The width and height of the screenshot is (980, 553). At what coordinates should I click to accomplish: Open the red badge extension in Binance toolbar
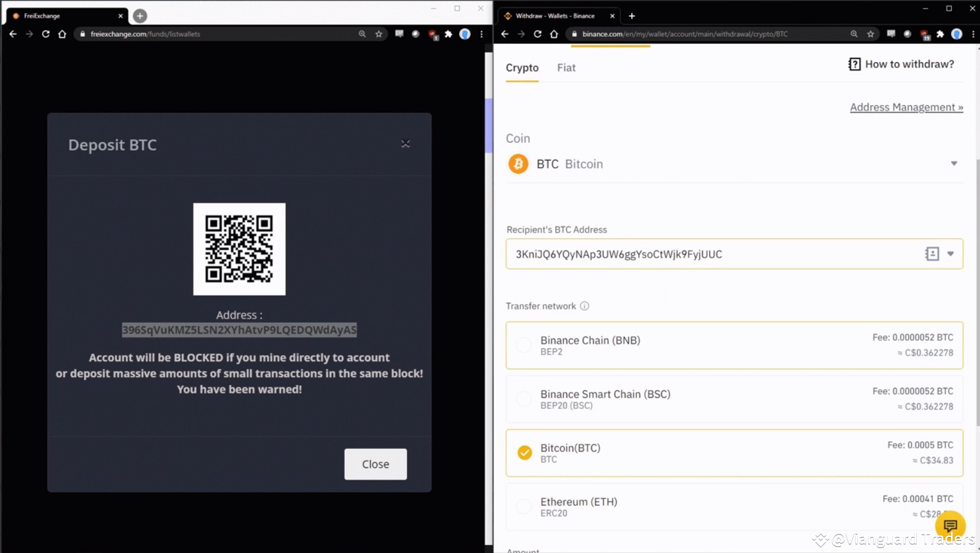tap(925, 34)
